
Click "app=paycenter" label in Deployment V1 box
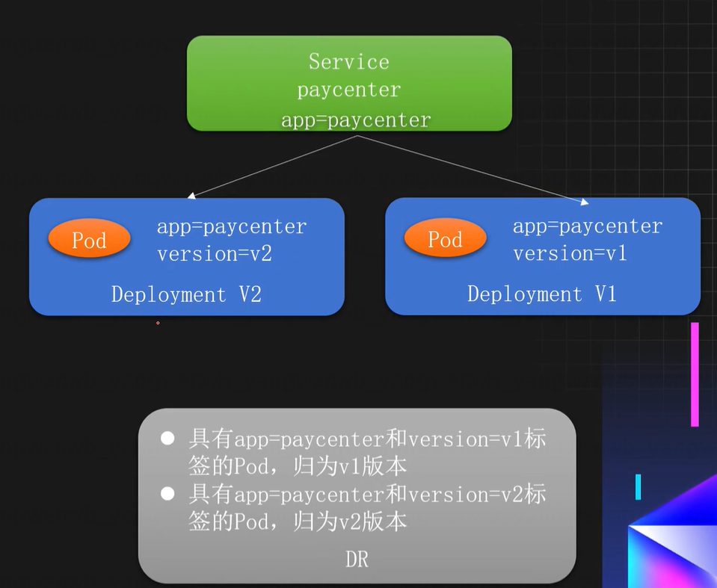(x=588, y=226)
